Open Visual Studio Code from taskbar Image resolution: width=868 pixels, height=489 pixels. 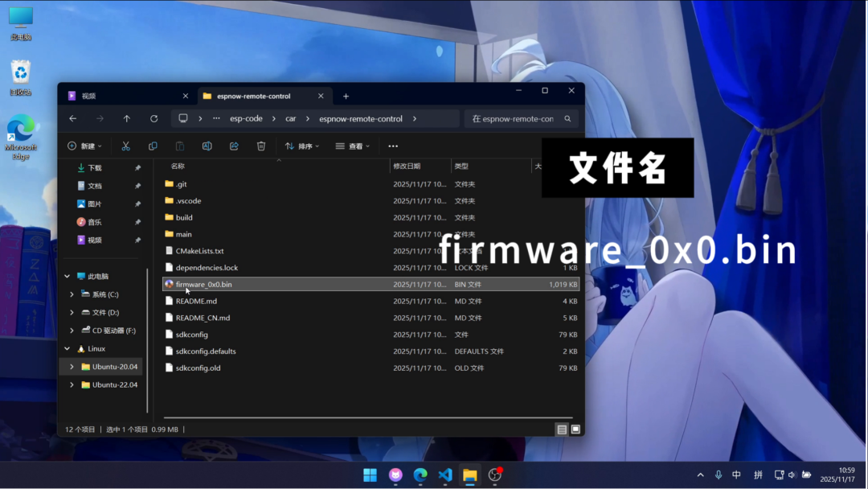[x=445, y=475]
